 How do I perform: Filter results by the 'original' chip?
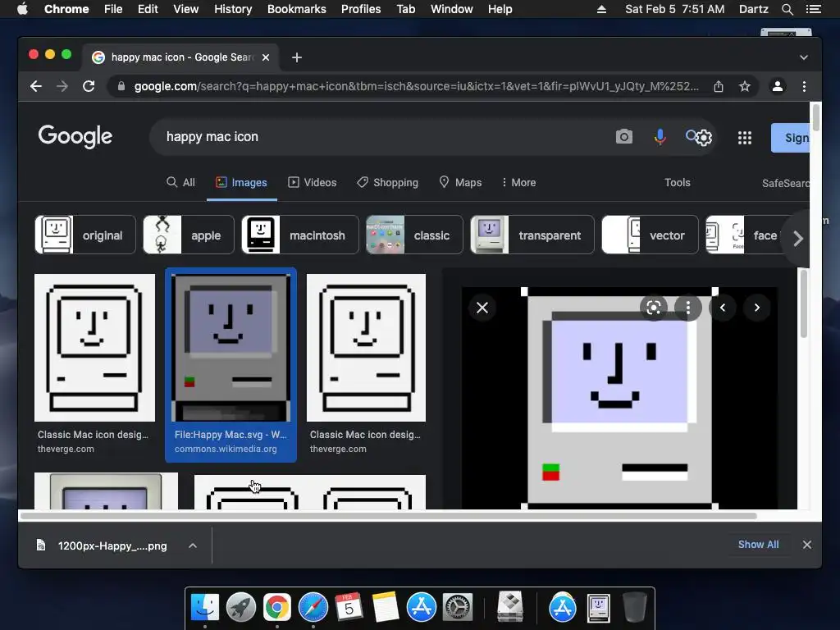[x=85, y=235]
